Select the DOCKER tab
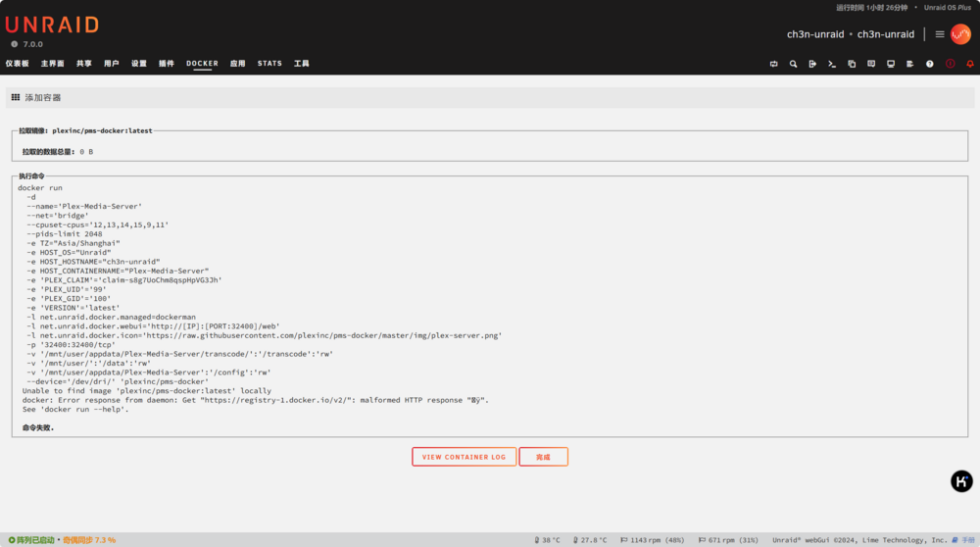This screenshot has width=980, height=547. click(202, 64)
